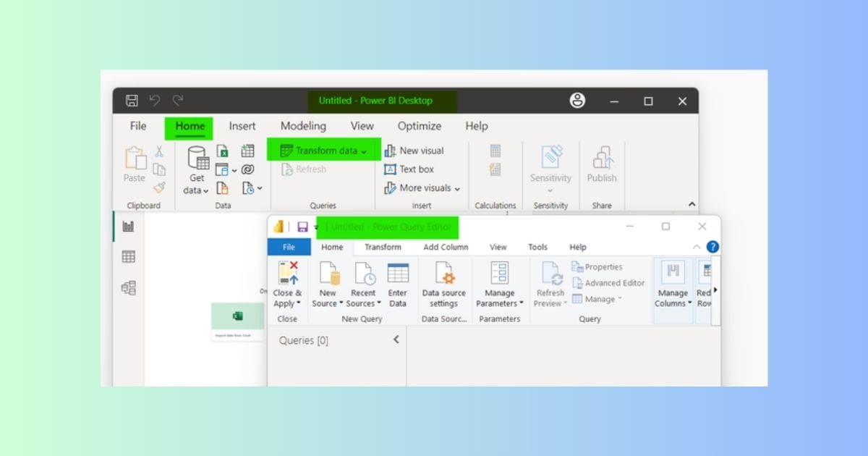Open the Power Query Editor help question mark
The image size is (868, 456).
(x=712, y=247)
